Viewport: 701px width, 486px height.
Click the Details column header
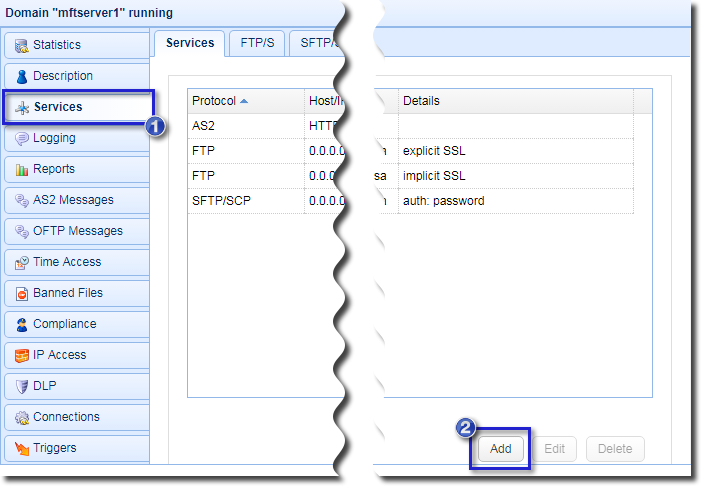(x=516, y=101)
